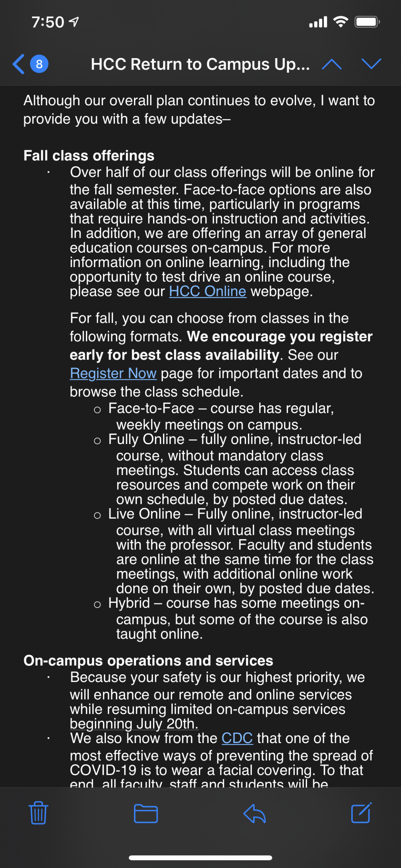Screen dimensions: 401x868
Task: Tap the battery indicator in status bar
Action: coord(367,22)
